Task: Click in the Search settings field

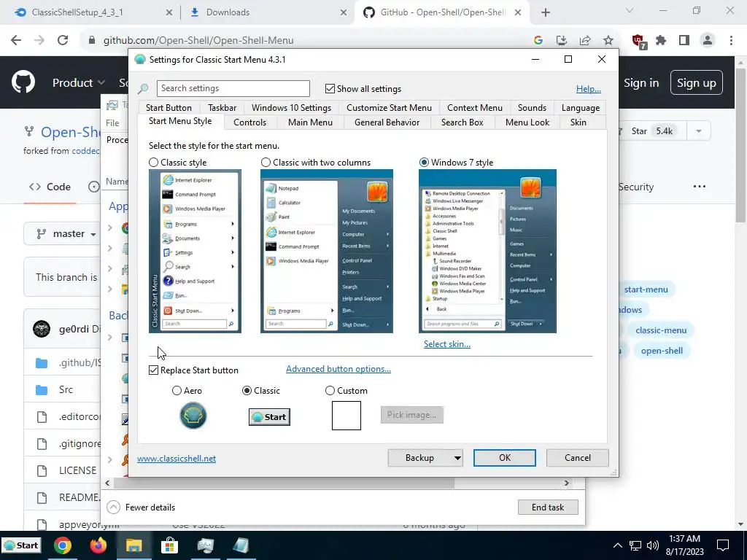Action: coord(233,88)
